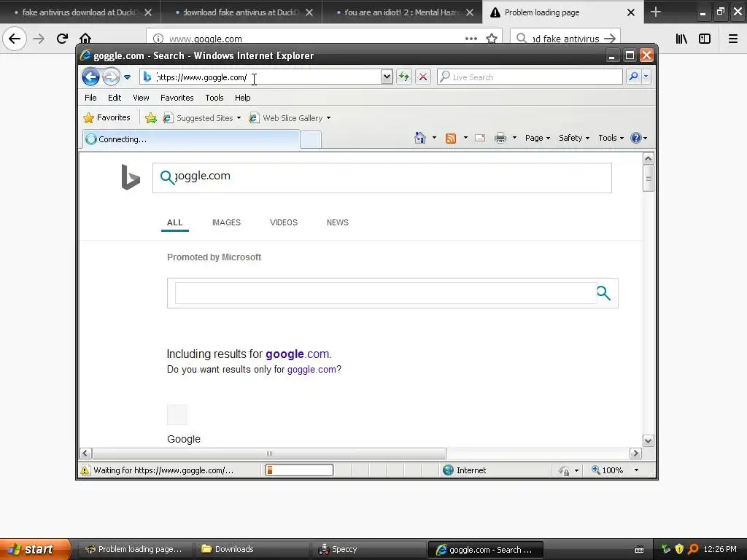Click the horizontal scrollbar right arrow
Viewport: 747px width, 560px height.
[635, 454]
